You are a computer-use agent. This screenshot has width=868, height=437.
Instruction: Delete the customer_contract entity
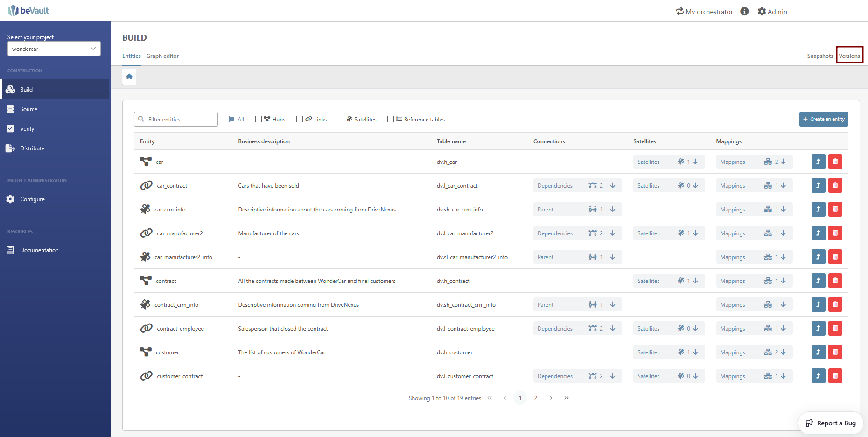click(x=835, y=376)
